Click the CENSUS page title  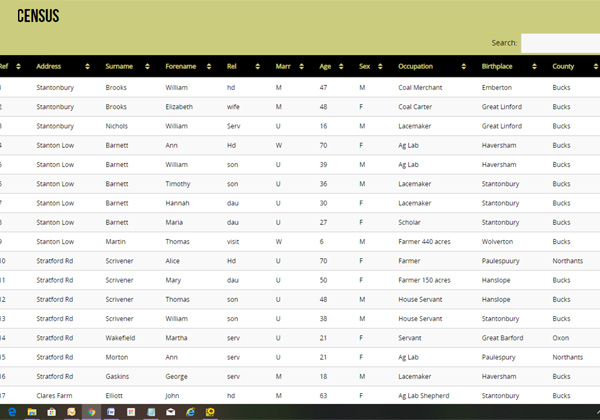pos(38,16)
